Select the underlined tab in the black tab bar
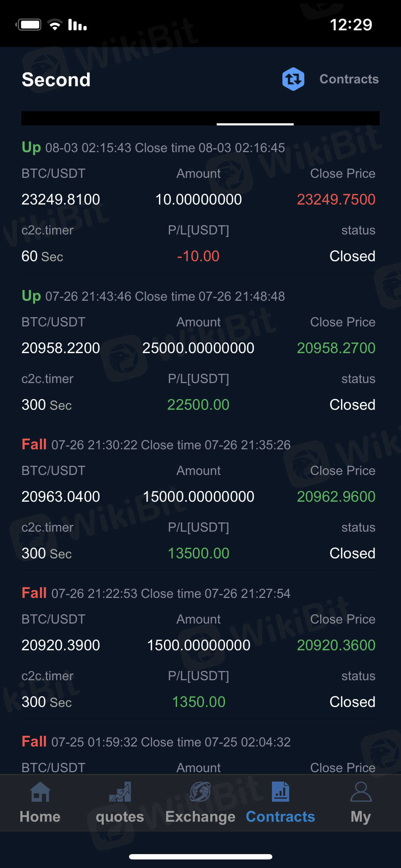The image size is (401, 868). point(255,119)
